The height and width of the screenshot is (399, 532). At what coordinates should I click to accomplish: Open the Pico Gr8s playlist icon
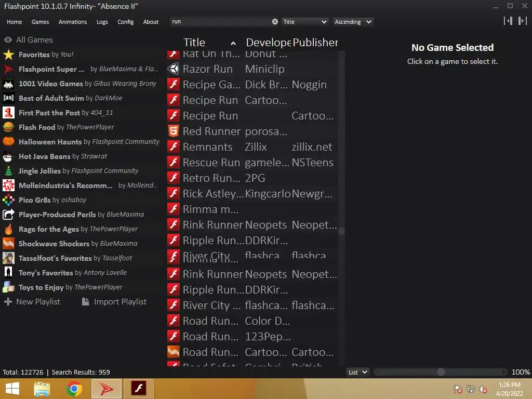click(8, 200)
